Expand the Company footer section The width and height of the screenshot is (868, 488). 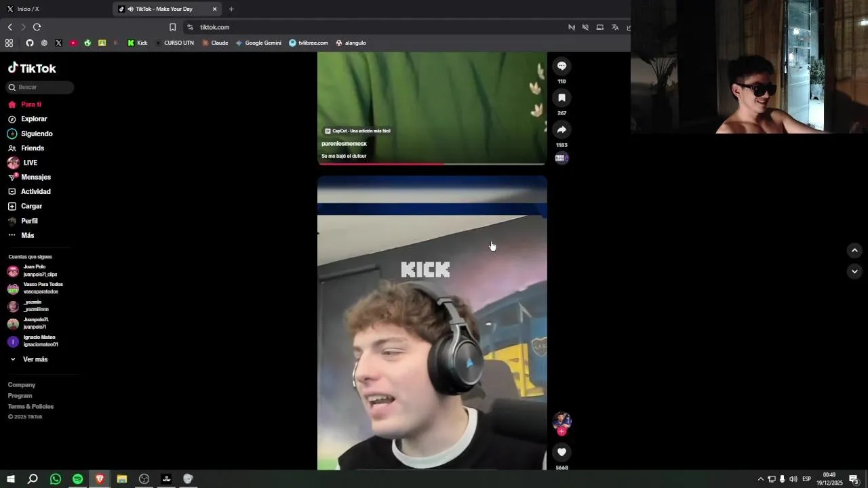pyautogui.click(x=22, y=385)
